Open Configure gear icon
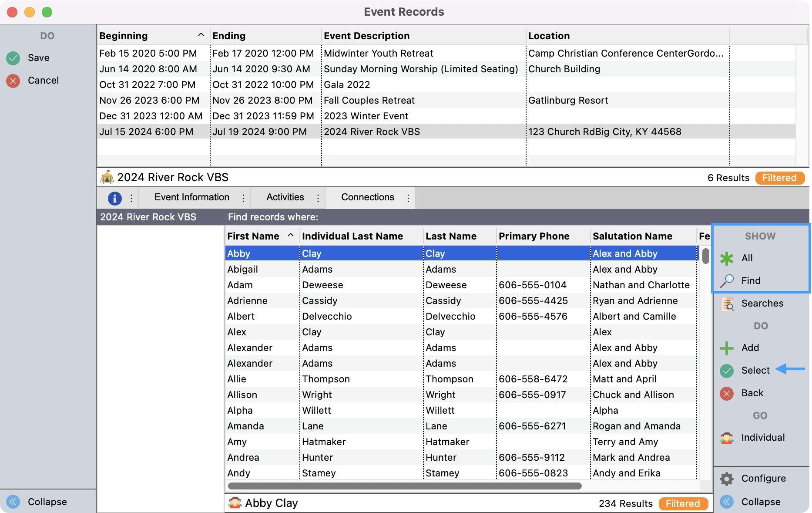812x513 pixels. [x=726, y=479]
